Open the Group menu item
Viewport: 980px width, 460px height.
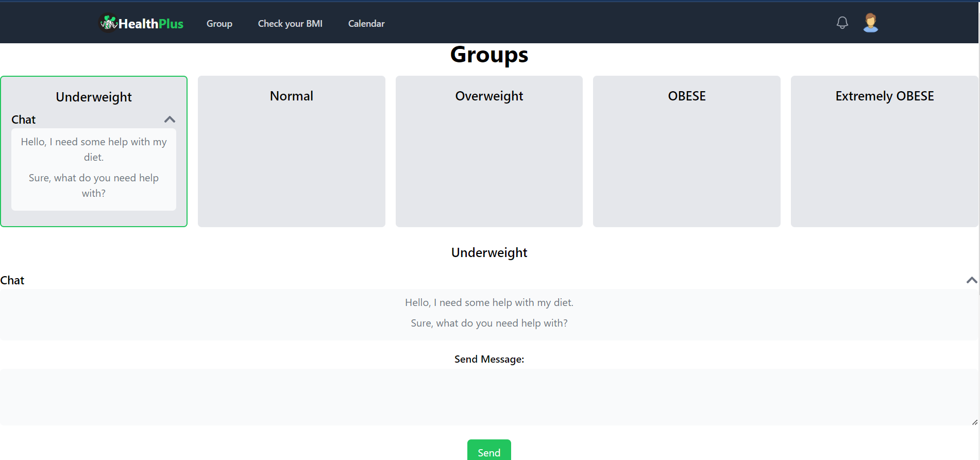pos(219,24)
